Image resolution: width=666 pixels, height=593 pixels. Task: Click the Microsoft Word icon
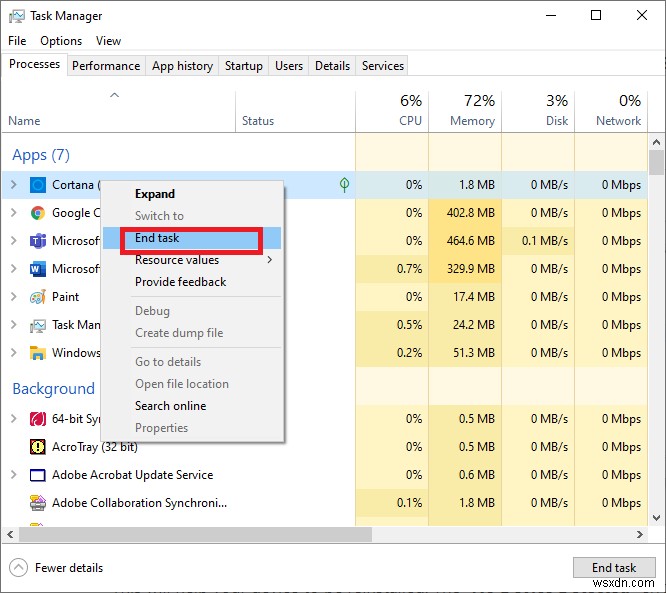tap(38, 269)
